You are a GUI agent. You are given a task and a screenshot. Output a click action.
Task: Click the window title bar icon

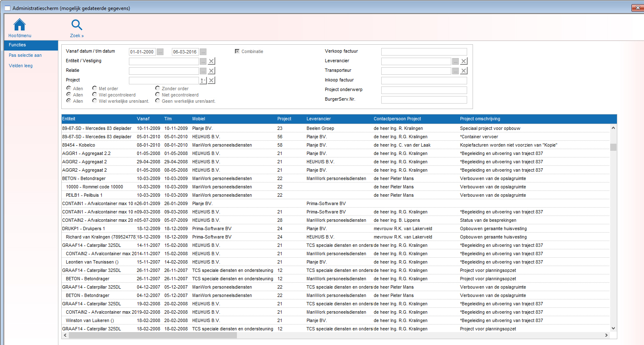(x=7, y=8)
